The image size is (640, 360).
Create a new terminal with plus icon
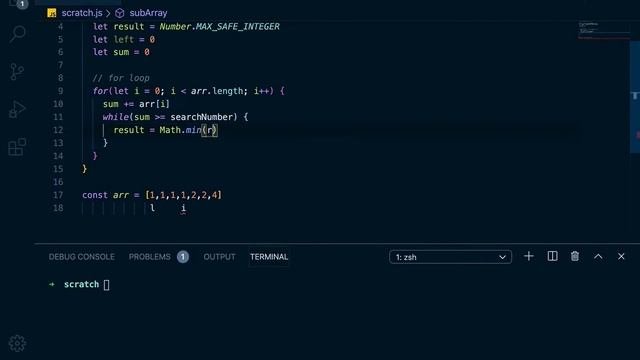(529, 256)
